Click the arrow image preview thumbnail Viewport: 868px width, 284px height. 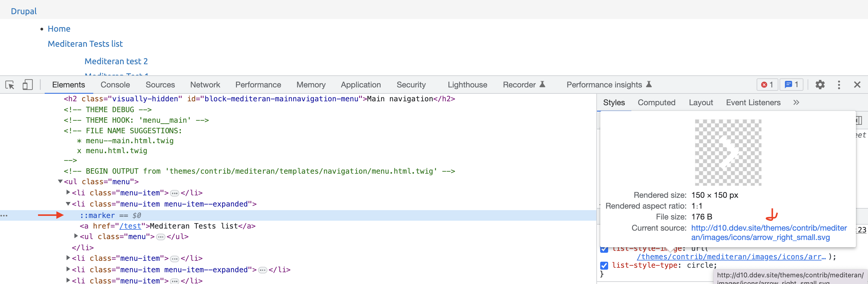coord(728,153)
